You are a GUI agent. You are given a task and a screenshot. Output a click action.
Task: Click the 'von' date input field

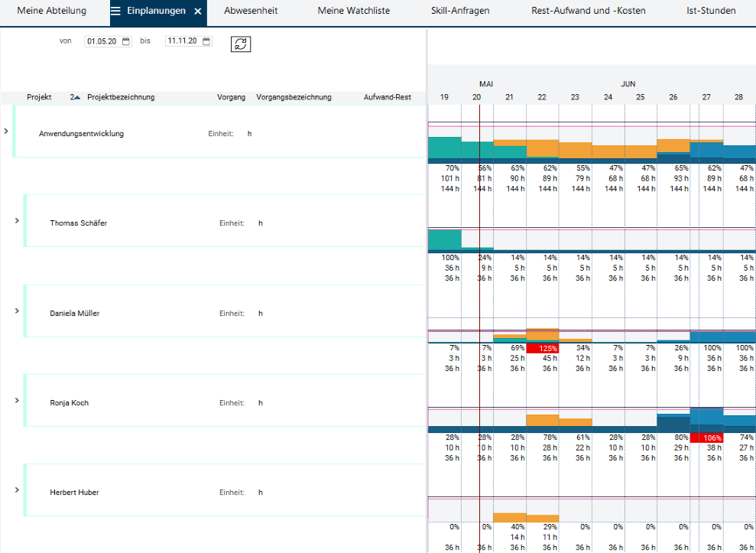tap(102, 41)
